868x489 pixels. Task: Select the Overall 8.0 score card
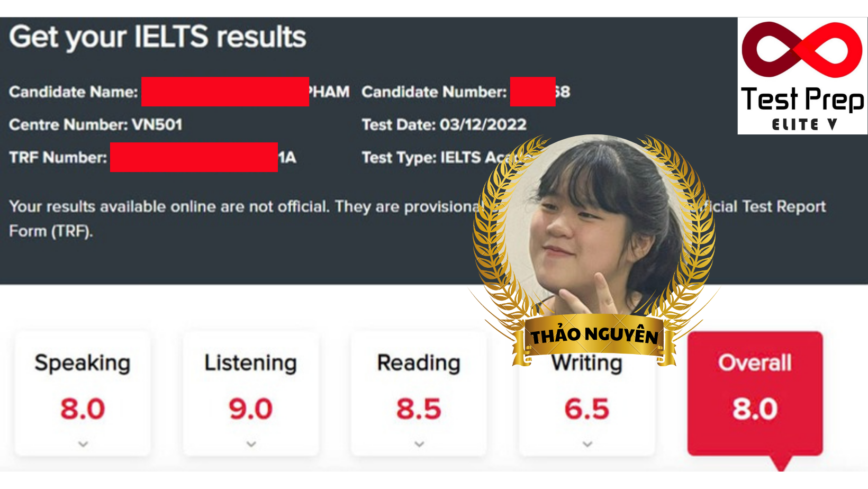coord(755,393)
